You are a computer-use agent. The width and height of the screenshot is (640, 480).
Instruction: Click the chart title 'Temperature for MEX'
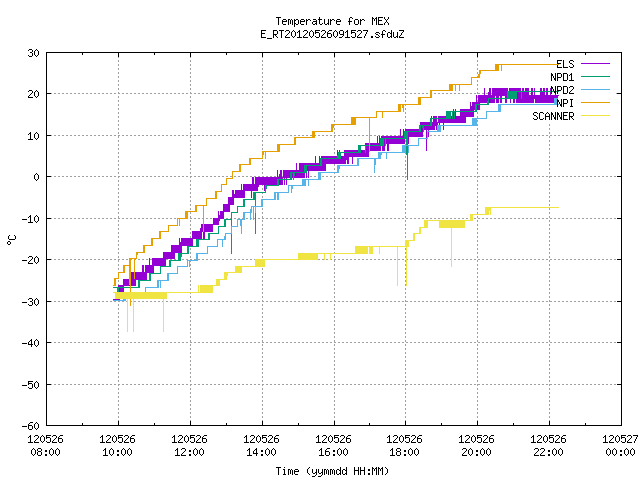(332, 21)
